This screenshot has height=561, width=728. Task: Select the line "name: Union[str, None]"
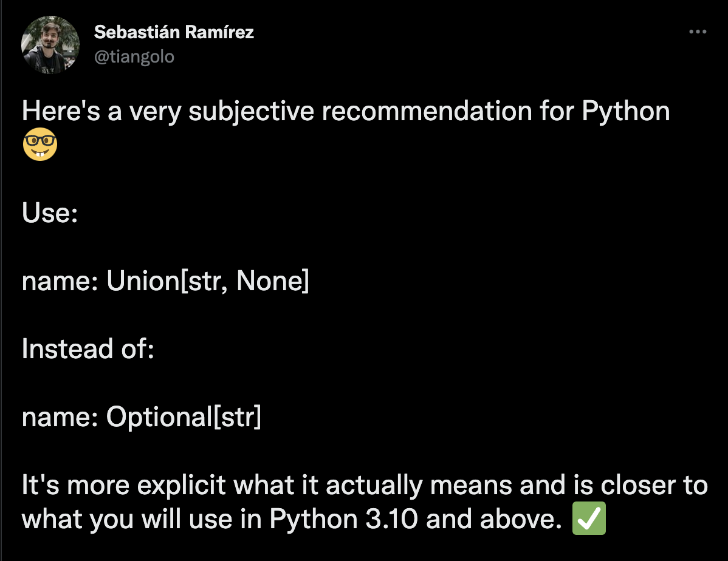click(x=165, y=280)
